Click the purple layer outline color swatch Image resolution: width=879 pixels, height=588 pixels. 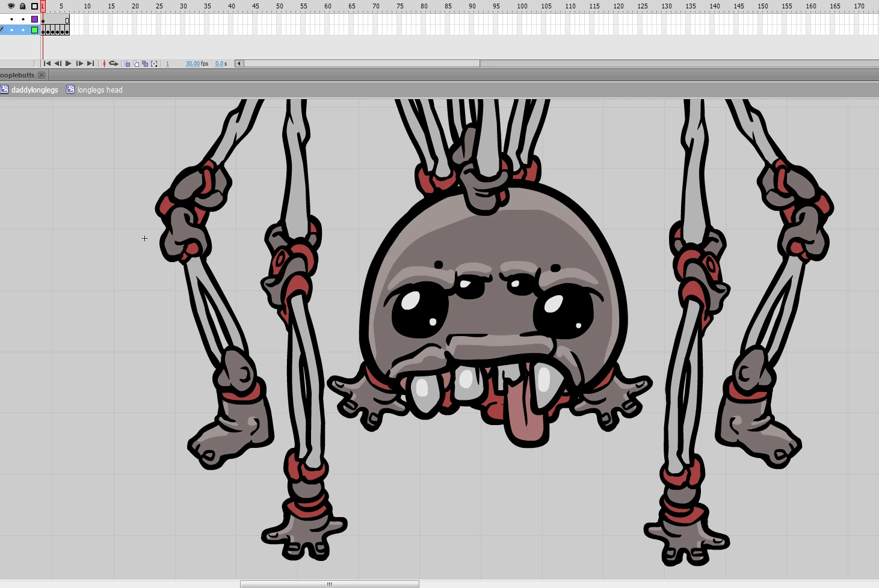(34, 19)
